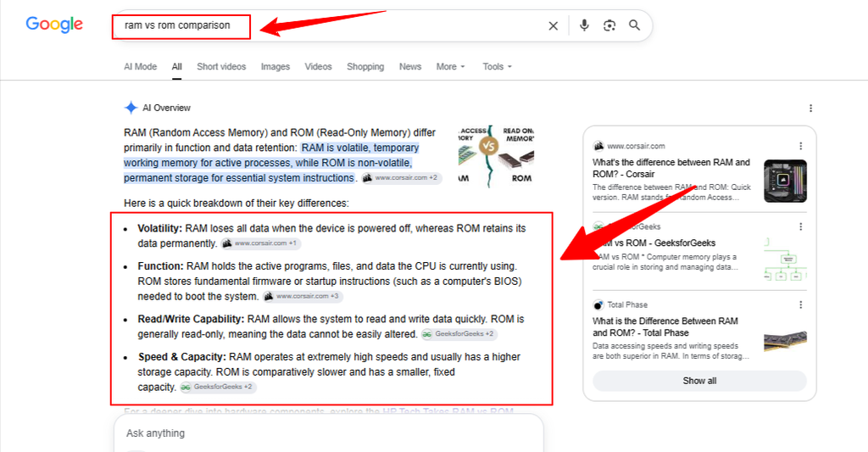Image resolution: width=868 pixels, height=452 pixels.
Task: Submit search with magnifier icon
Action: point(634,25)
